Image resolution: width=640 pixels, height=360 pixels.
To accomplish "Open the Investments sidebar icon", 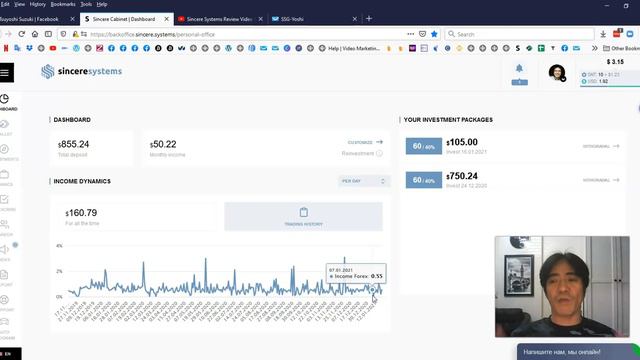I will tap(4, 149).
